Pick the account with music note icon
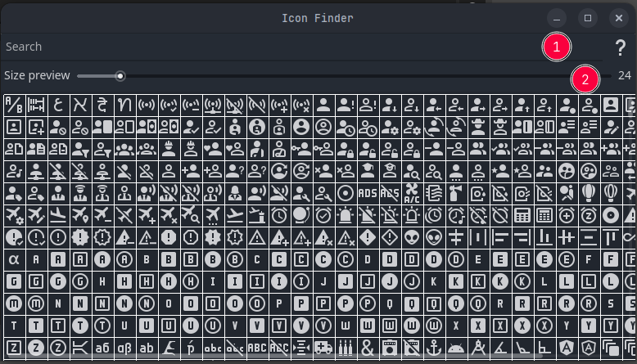Viewport: 637px width, 364px height. tap(14, 171)
